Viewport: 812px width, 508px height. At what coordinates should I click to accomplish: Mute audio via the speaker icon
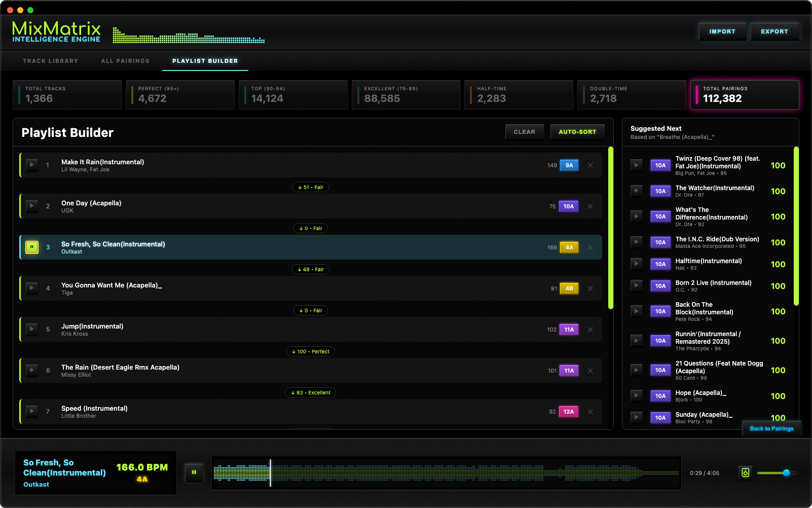click(x=745, y=473)
